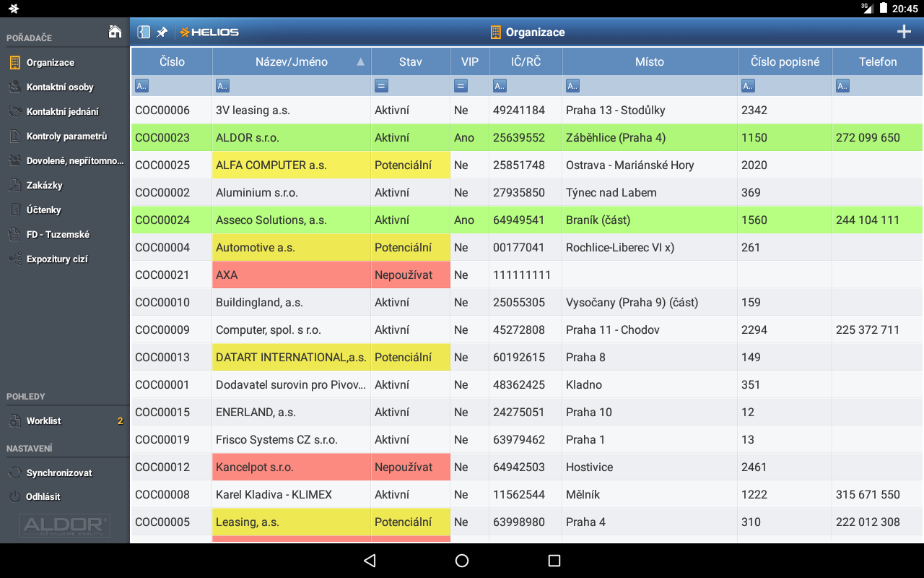Collapse the sidebar panel toggle icon
This screenshot has height=578, width=924.
144,32
